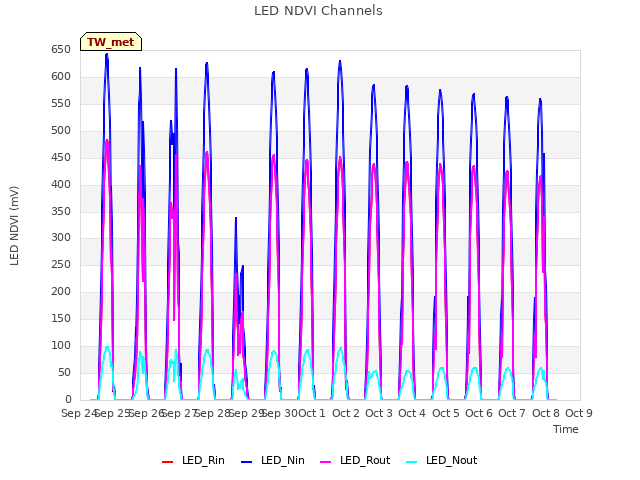The width and height of the screenshot is (640, 480).
Task: Click the blue LED_Nin legend color marker
Action: [247, 462]
